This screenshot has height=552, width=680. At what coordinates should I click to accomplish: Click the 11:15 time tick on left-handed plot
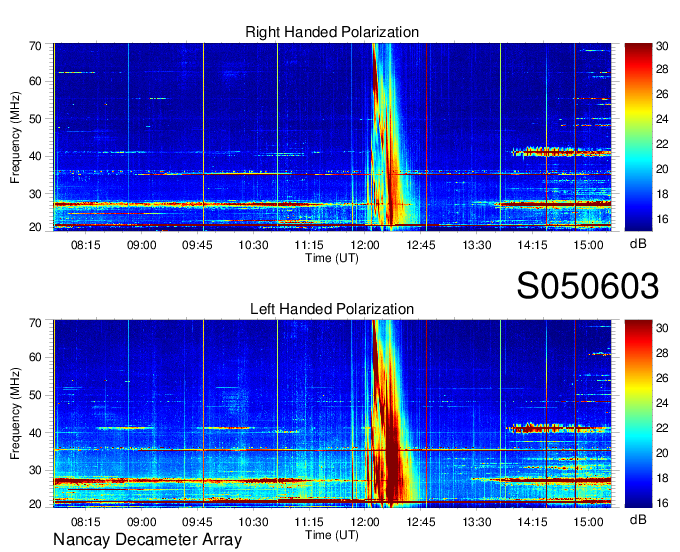pyautogui.click(x=309, y=522)
